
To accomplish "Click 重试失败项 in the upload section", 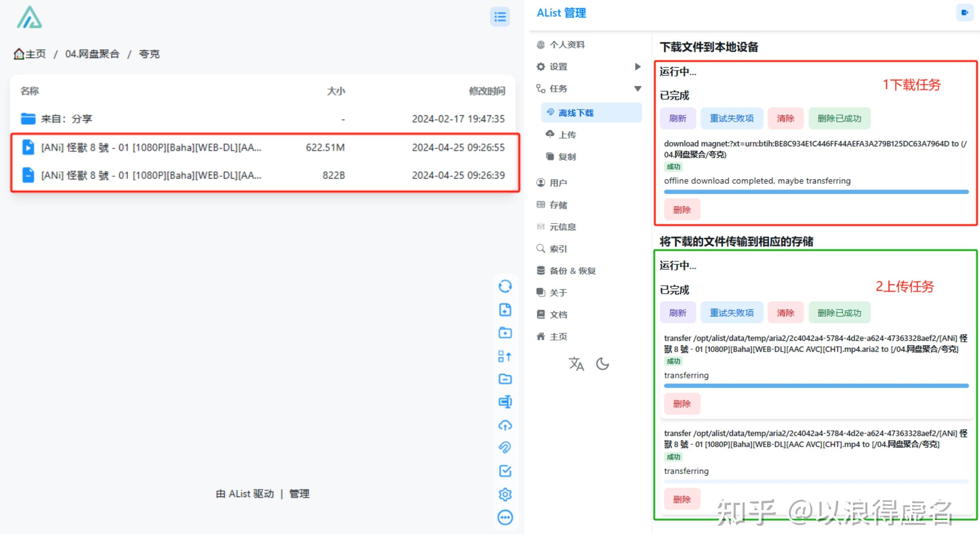I will pyautogui.click(x=731, y=313).
